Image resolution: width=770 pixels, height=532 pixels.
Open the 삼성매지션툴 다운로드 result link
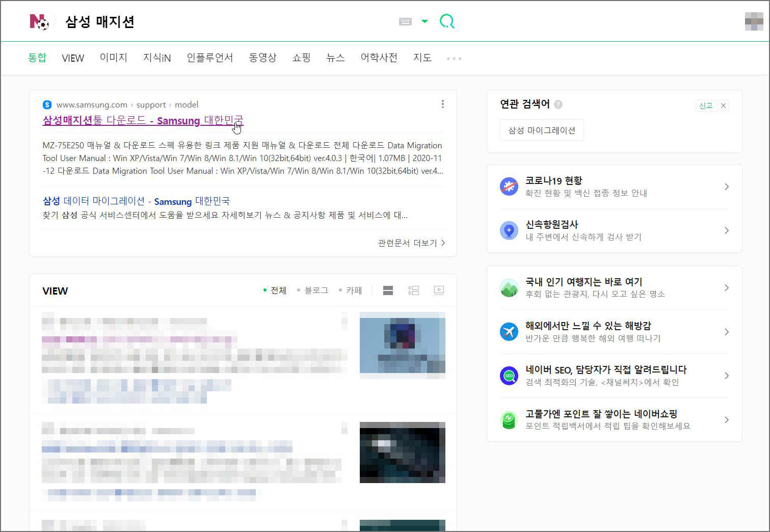pyautogui.click(x=143, y=120)
